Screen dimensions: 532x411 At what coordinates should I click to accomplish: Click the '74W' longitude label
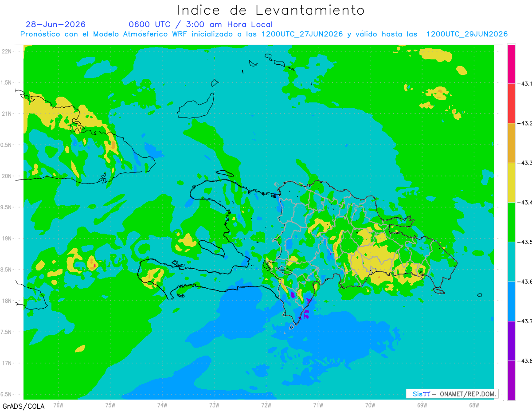coord(162,405)
